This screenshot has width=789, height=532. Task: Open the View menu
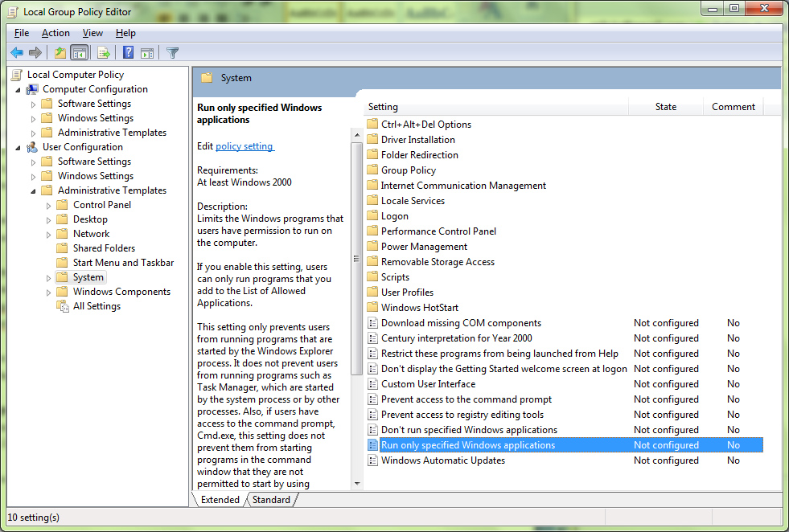[x=92, y=33]
